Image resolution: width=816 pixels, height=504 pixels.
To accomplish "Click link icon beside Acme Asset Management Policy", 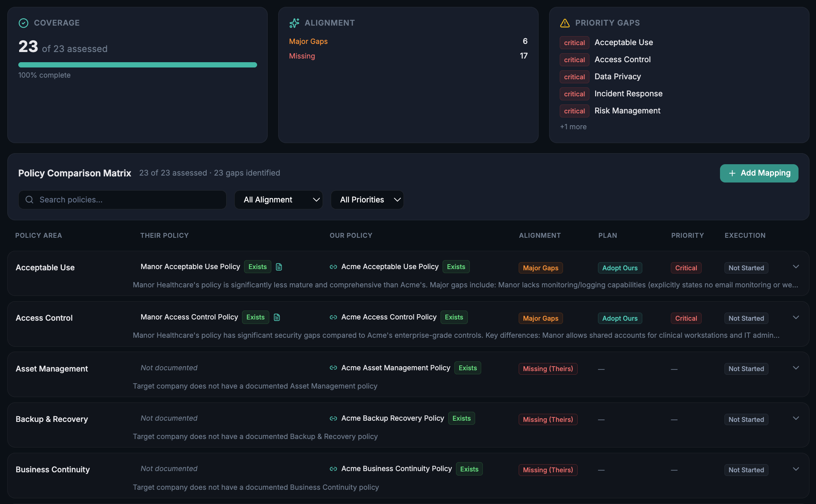I will click(x=333, y=368).
